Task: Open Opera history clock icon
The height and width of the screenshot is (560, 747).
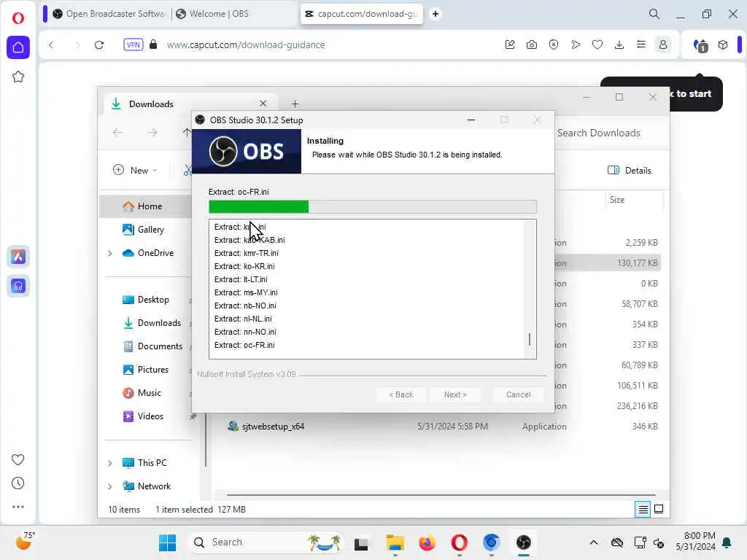Action: coord(18,483)
